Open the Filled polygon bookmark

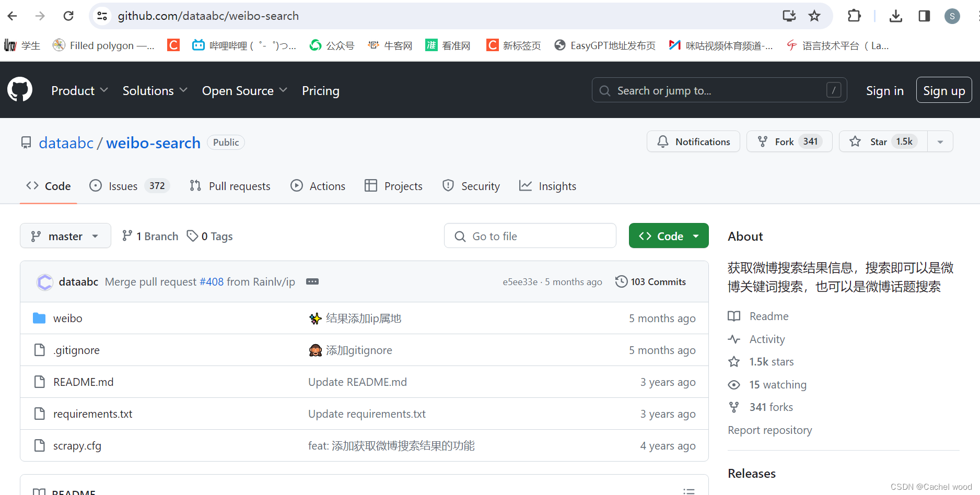click(x=104, y=45)
